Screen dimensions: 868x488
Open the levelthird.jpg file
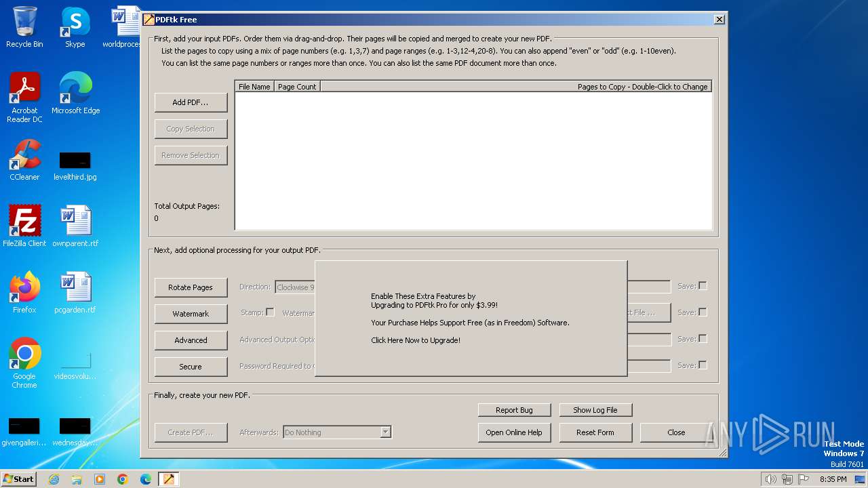point(75,165)
